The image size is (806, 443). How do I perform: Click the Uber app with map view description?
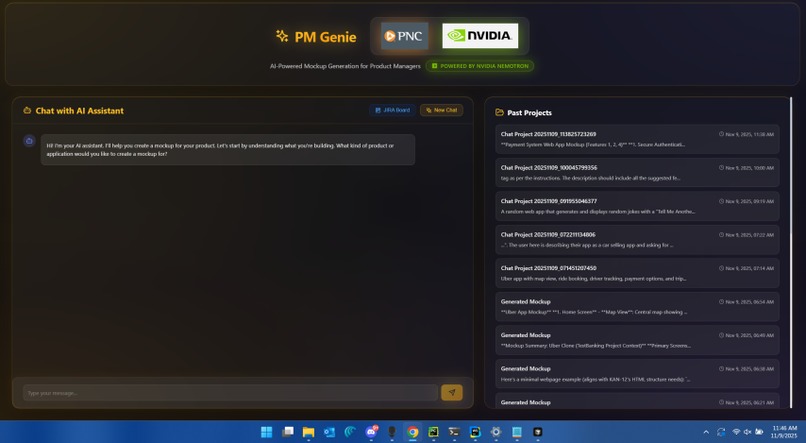[x=594, y=279]
